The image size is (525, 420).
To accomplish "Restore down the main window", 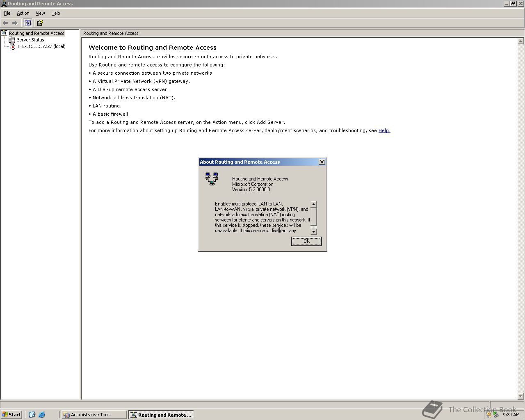I will (513, 4).
